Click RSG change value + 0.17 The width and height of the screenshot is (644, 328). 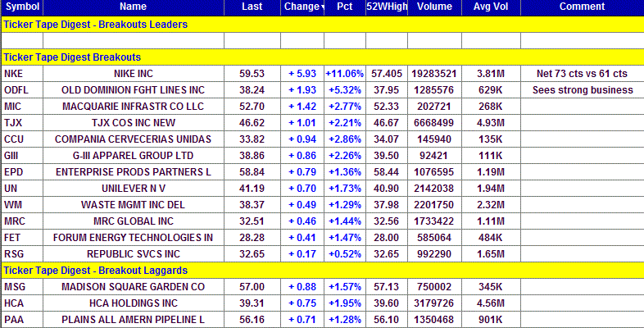pos(302,254)
